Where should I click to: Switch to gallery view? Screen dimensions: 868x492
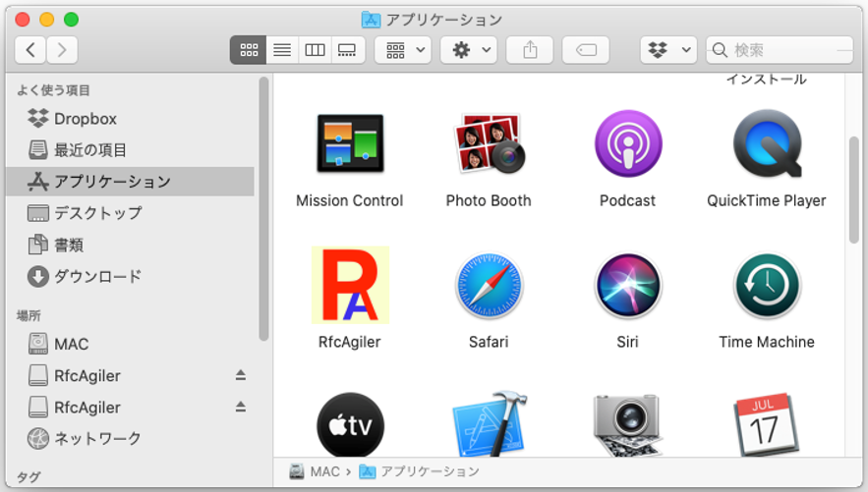(x=348, y=50)
